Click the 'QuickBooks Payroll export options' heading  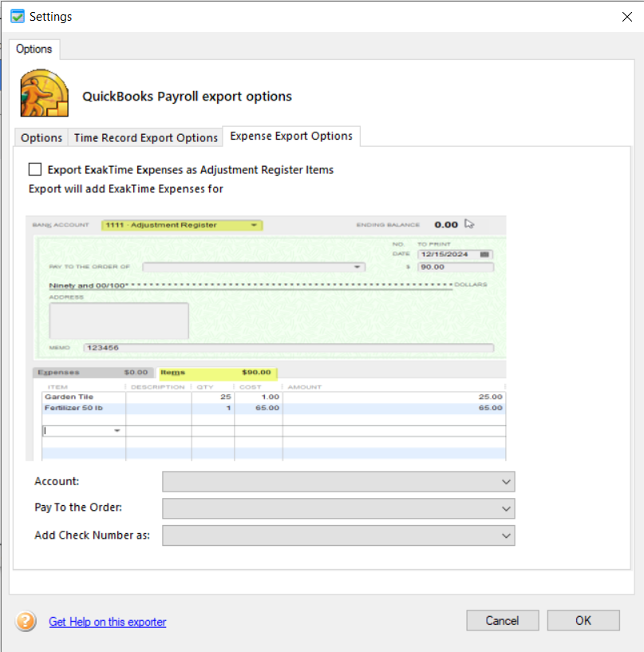coord(187,97)
